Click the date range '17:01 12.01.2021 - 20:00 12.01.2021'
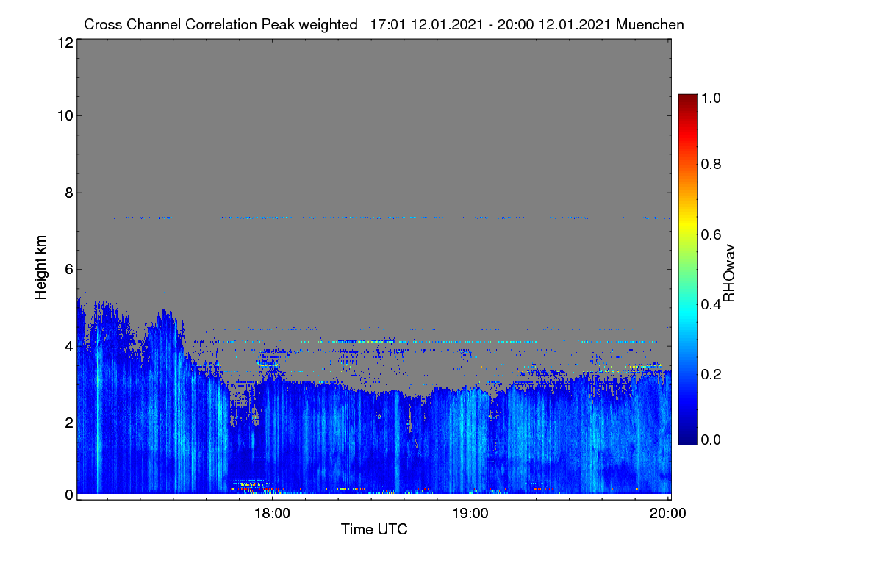 point(491,24)
